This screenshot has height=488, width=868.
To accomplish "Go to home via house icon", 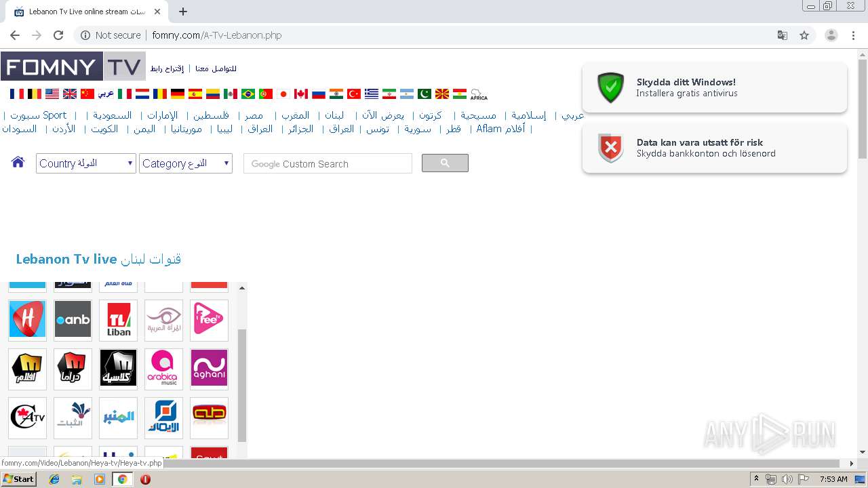I will click(x=18, y=162).
